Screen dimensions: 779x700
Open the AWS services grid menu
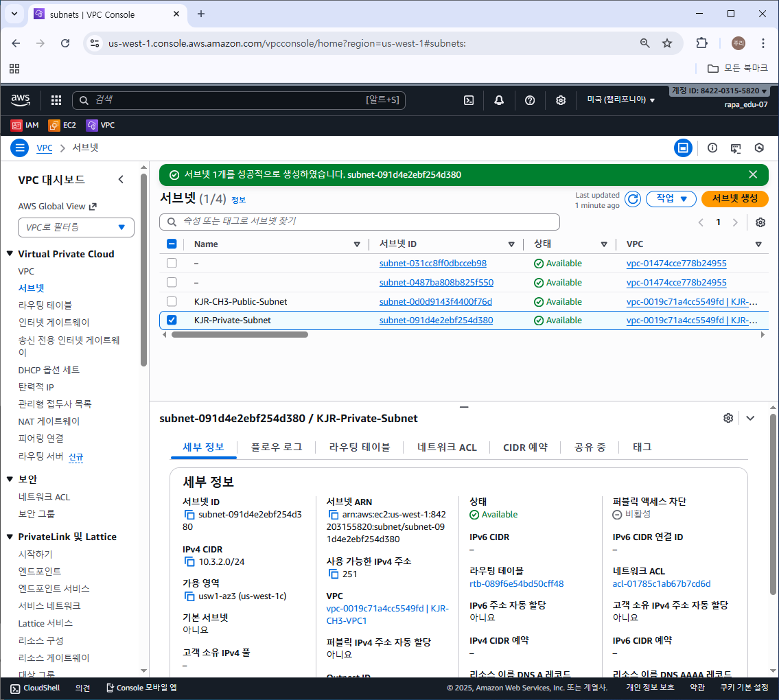[x=56, y=100]
